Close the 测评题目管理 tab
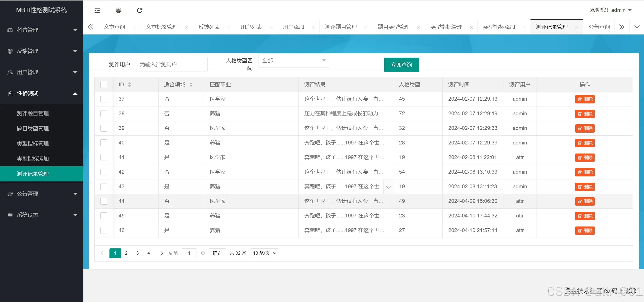The image size is (644, 302). (x=366, y=27)
